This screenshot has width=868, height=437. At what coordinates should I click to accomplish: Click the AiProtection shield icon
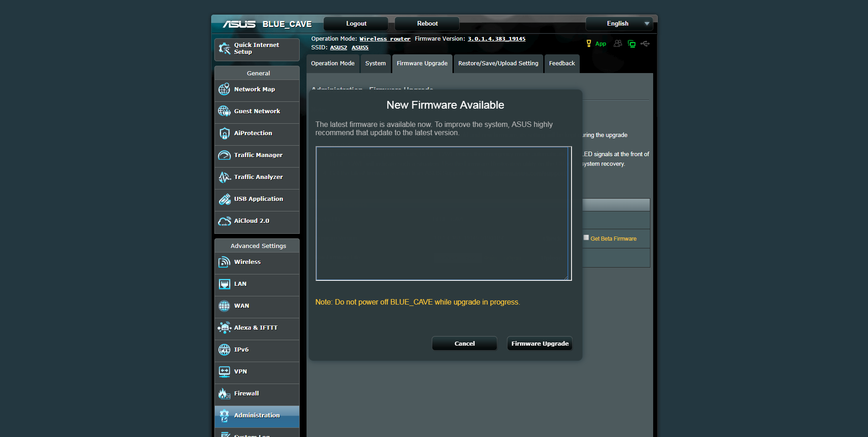tap(224, 133)
